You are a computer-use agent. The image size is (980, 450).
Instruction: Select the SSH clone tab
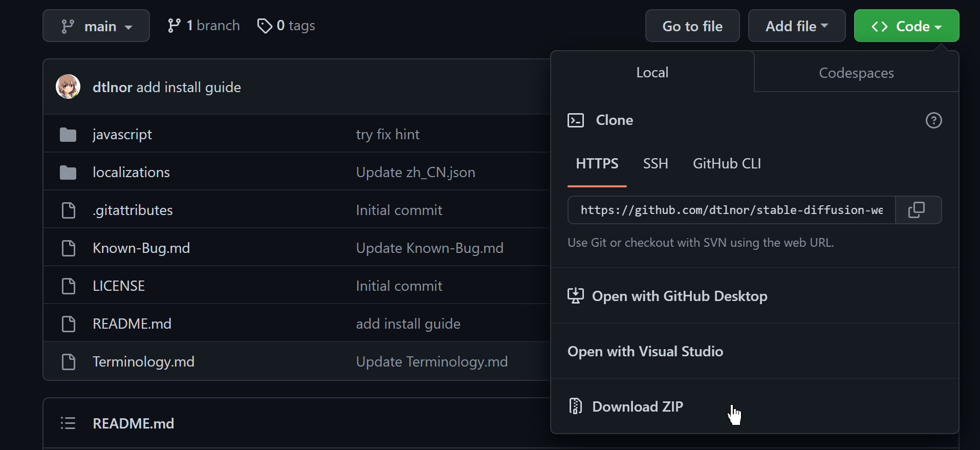(656, 164)
